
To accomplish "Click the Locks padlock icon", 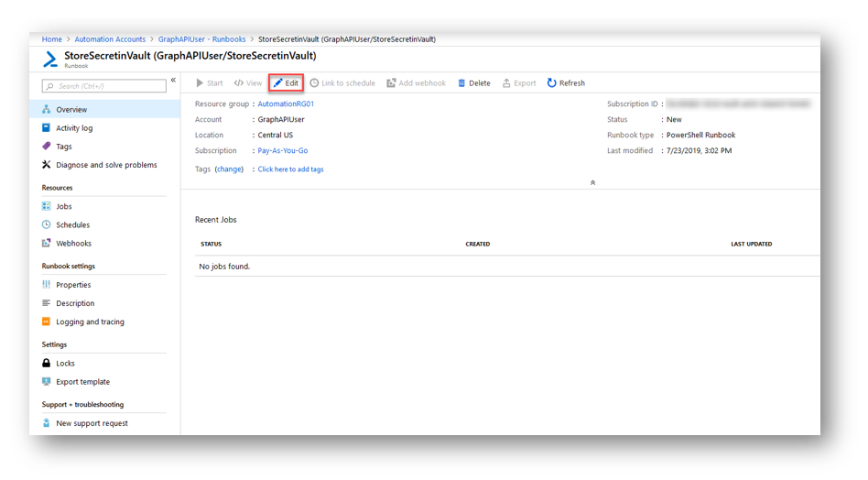I will (x=47, y=363).
